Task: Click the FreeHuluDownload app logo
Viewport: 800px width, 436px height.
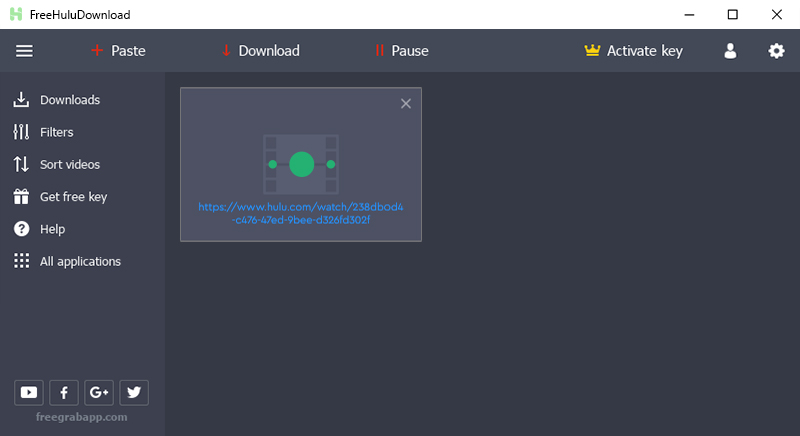Action: pos(16,14)
